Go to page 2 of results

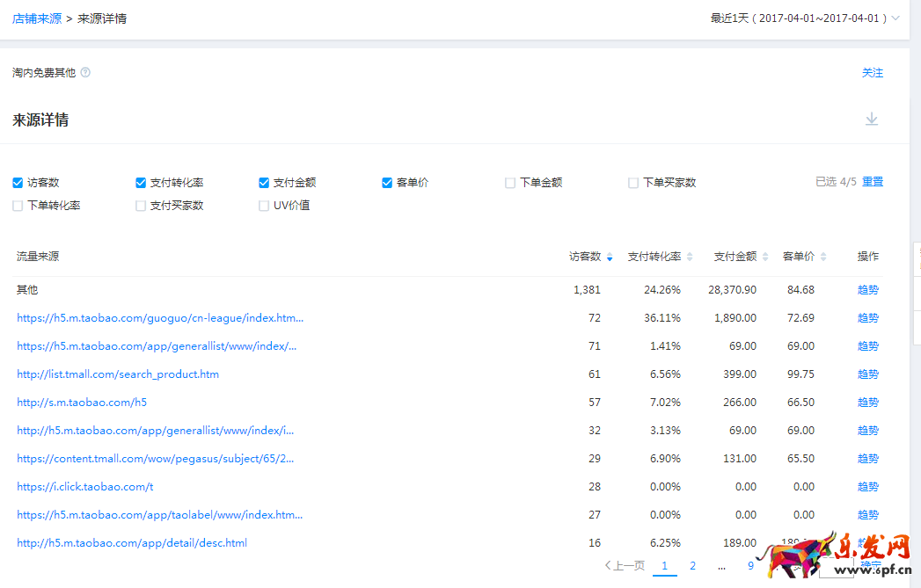pos(692,566)
